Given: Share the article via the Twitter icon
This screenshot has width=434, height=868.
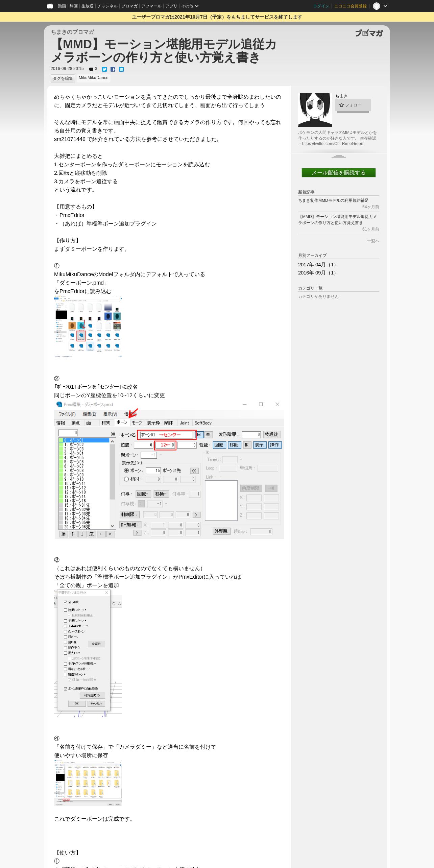Looking at the screenshot, I should (x=104, y=69).
